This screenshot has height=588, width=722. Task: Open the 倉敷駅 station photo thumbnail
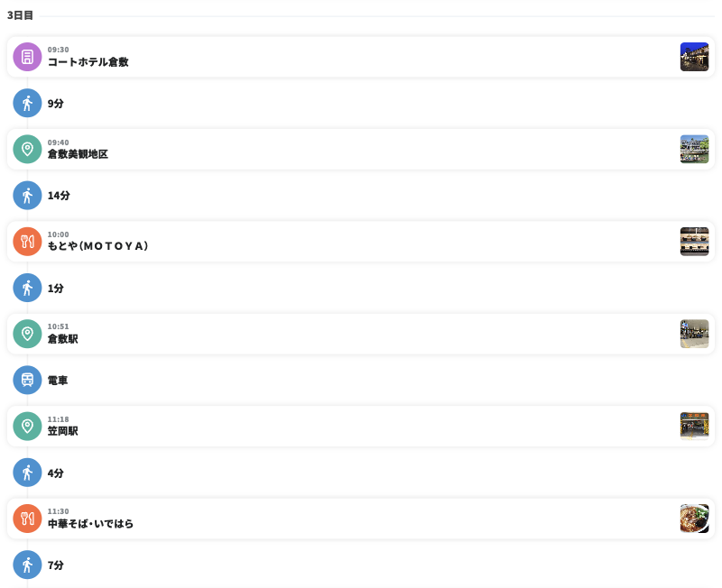694,334
